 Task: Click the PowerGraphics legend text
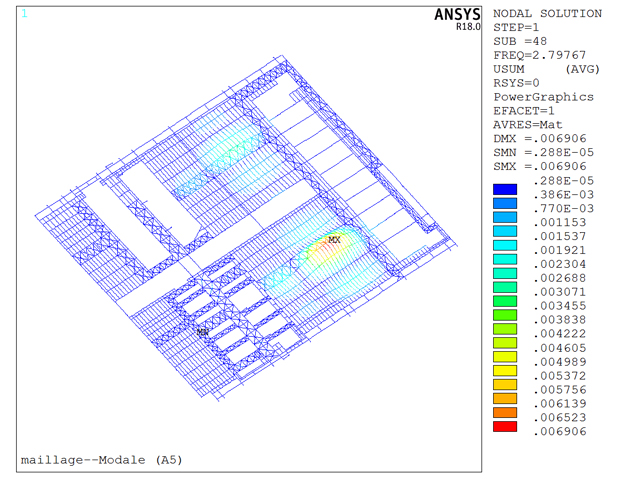(x=544, y=98)
